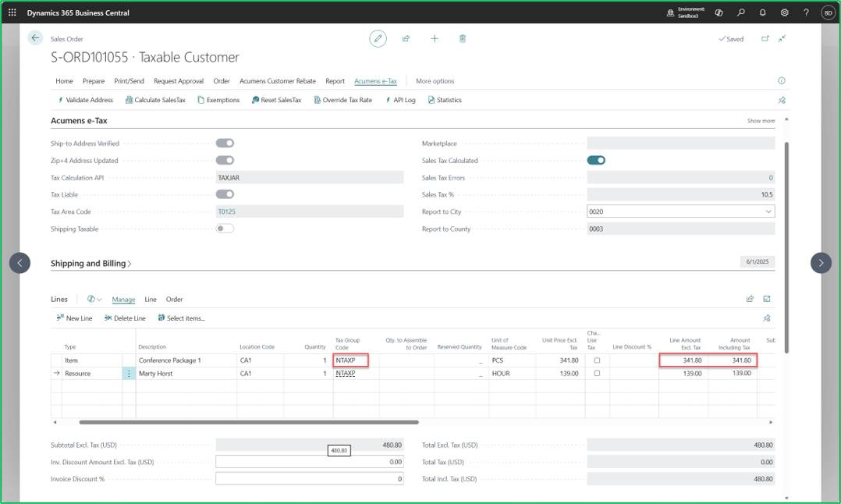
Task: Toggle the Tax Liable switch
Action: coord(225,194)
